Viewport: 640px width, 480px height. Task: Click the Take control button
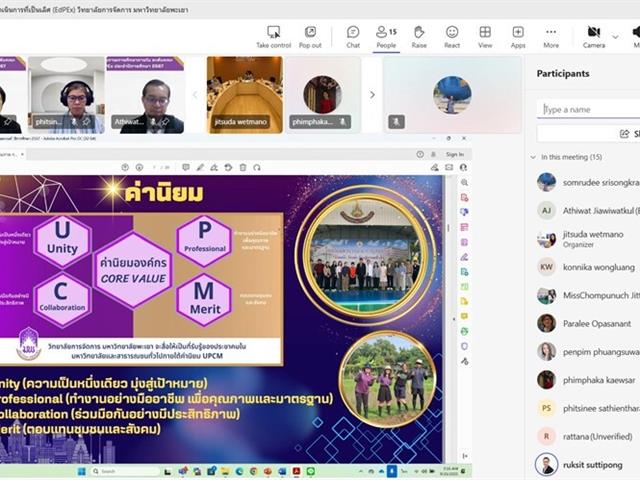(x=273, y=36)
